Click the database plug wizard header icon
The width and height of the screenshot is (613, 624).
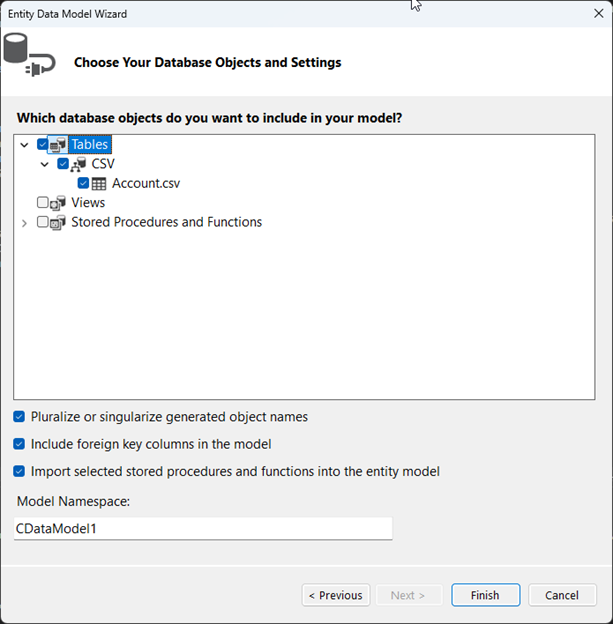[29, 56]
